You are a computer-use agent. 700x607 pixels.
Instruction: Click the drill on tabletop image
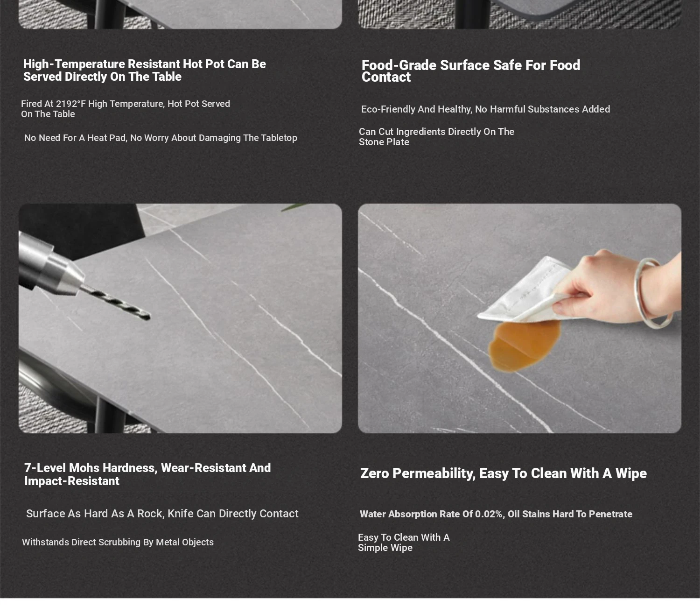[x=180, y=318]
